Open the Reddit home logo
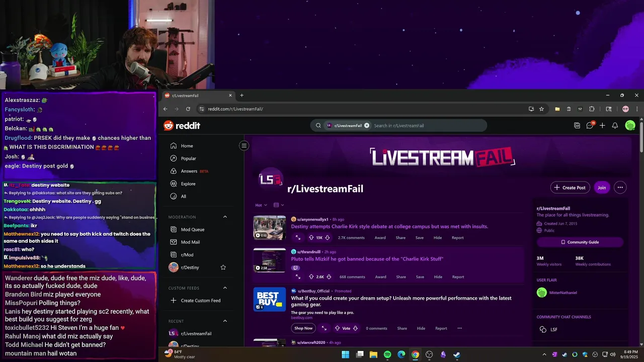Image resolution: width=644 pixels, height=362 pixels. tap(182, 126)
